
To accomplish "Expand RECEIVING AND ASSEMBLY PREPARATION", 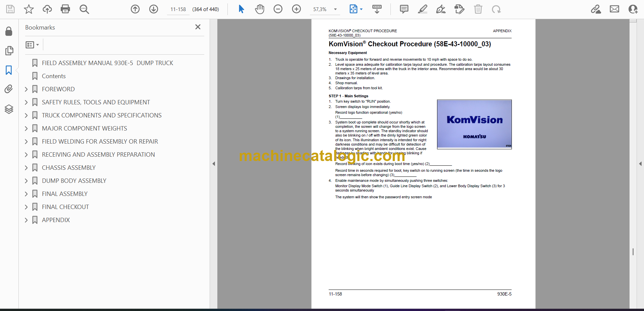I will tap(26, 155).
